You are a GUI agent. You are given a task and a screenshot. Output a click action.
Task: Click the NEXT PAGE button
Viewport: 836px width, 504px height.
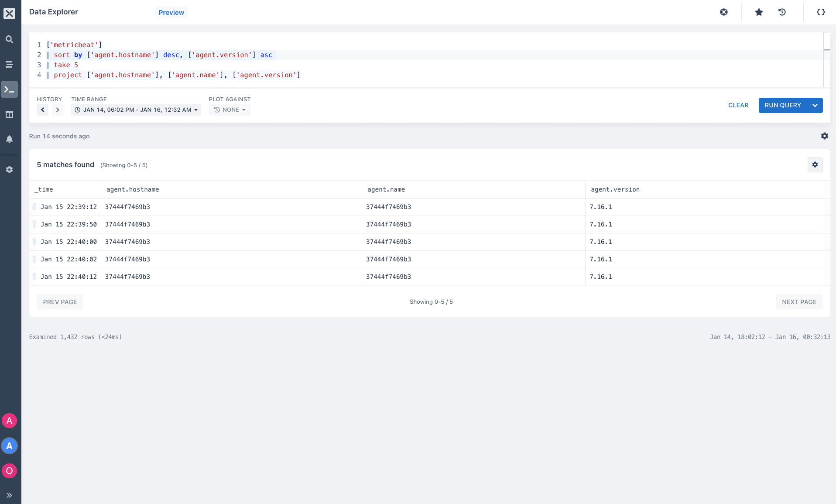pyautogui.click(x=799, y=302)
